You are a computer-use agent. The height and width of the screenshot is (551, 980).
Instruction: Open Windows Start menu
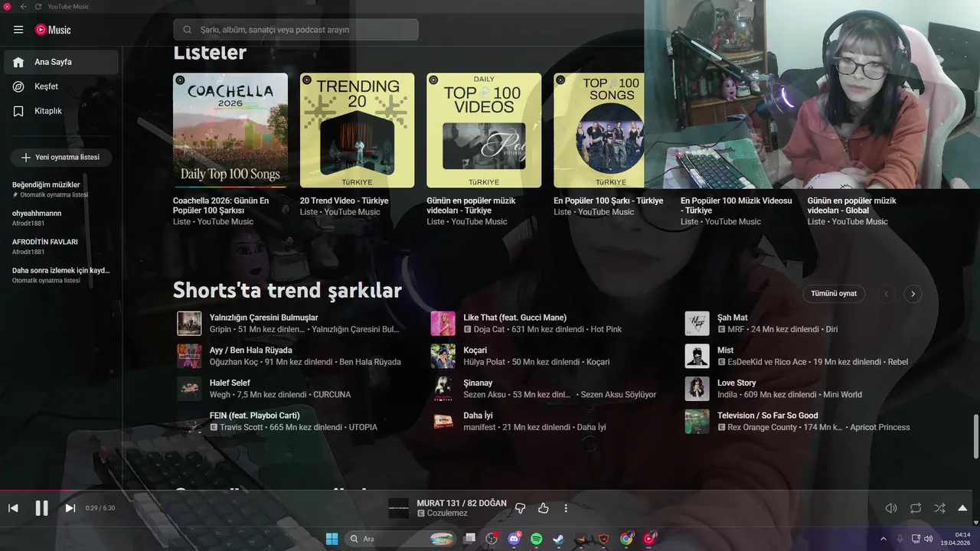[332, 539]
